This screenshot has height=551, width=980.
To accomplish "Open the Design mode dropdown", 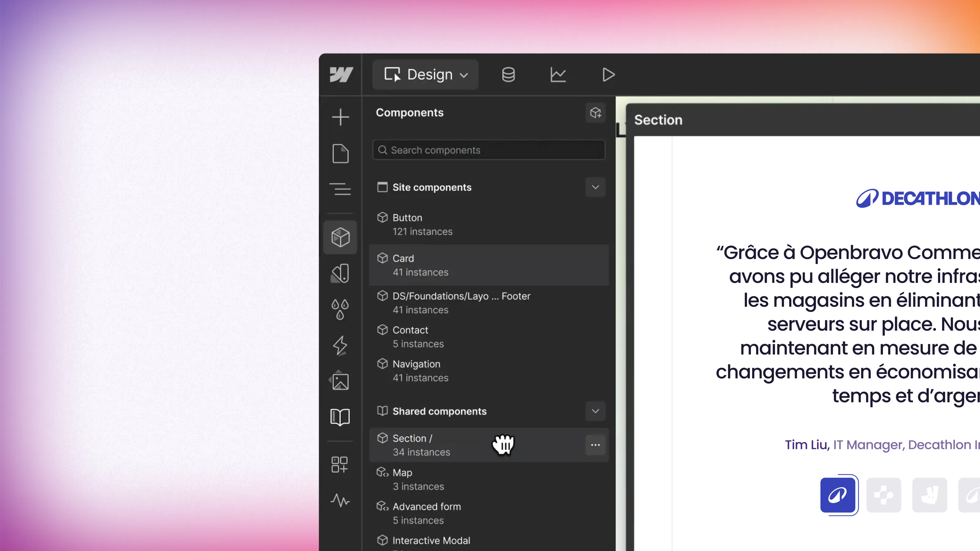I will point(425,74).
